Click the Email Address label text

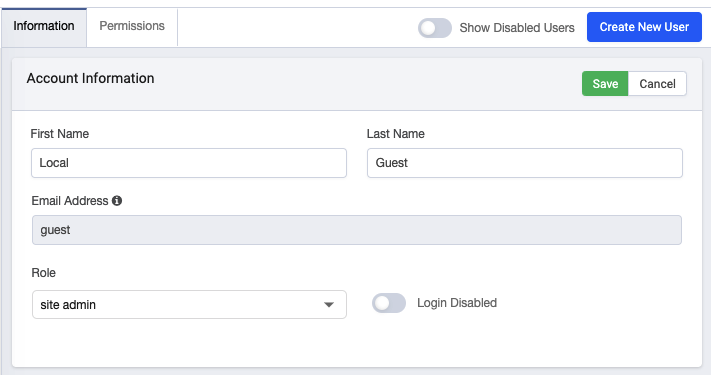(70, 201)
